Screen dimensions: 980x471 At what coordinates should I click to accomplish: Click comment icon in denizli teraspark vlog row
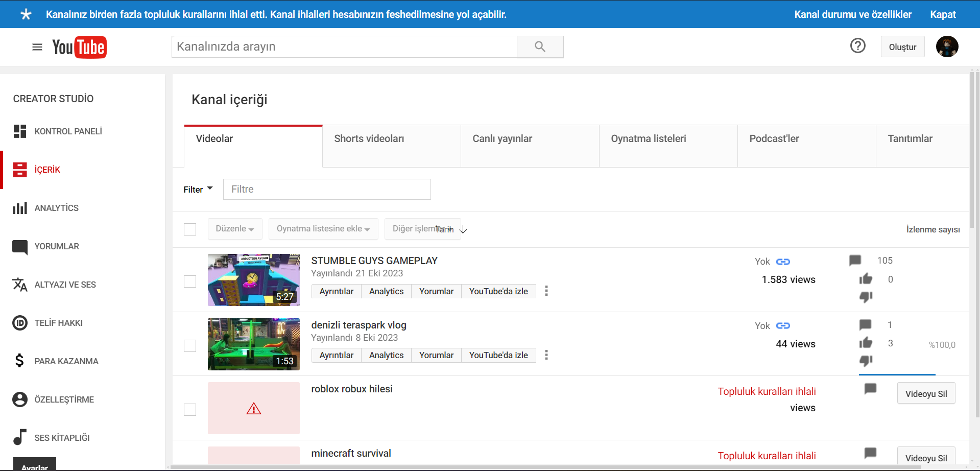coord(866,324)
